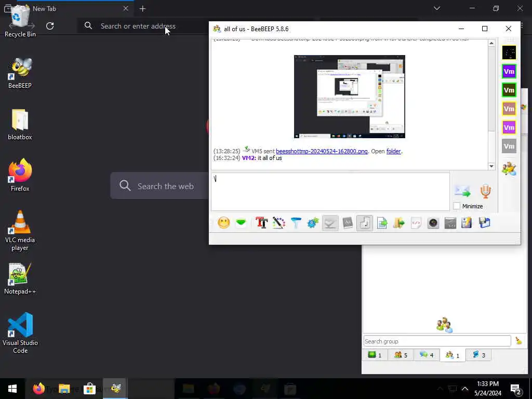Switch to the blue tab labeled 3

point(478,355)
